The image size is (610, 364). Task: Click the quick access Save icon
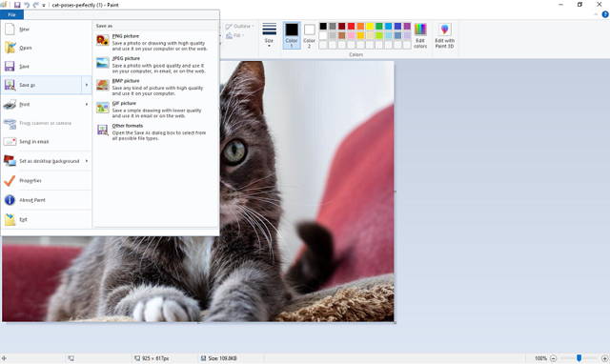[x=17, y=5]
